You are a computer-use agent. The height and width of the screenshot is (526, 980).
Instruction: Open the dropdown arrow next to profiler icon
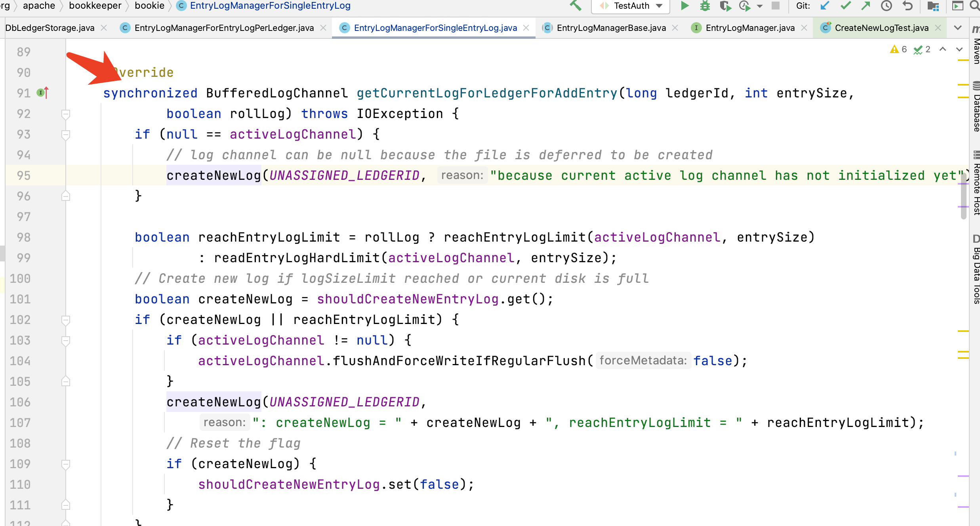[x=760, y=6]
